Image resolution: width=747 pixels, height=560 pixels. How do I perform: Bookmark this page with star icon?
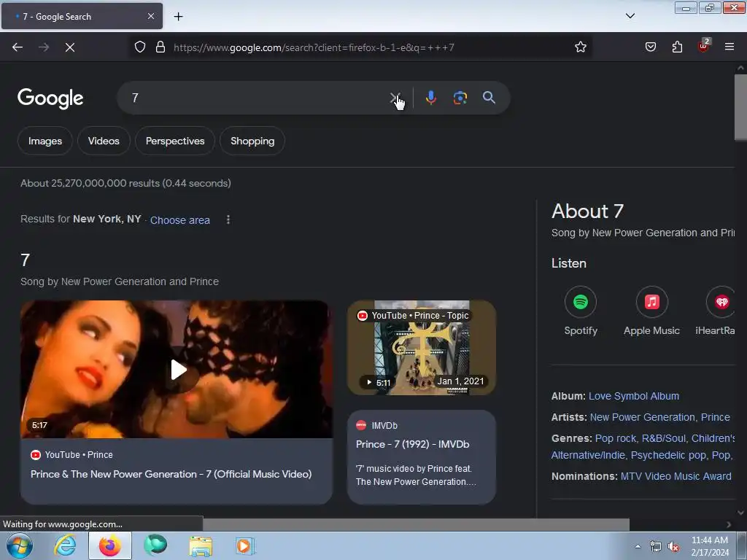pos(580,47)
